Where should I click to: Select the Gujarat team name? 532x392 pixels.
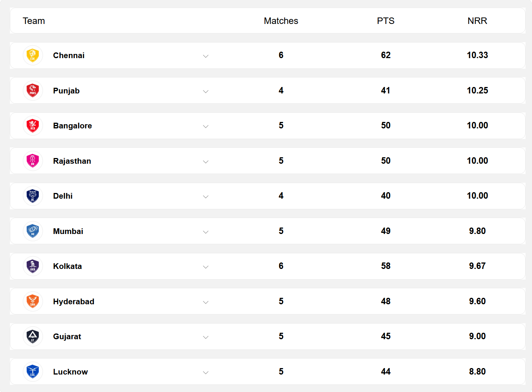tap(67, 337)
